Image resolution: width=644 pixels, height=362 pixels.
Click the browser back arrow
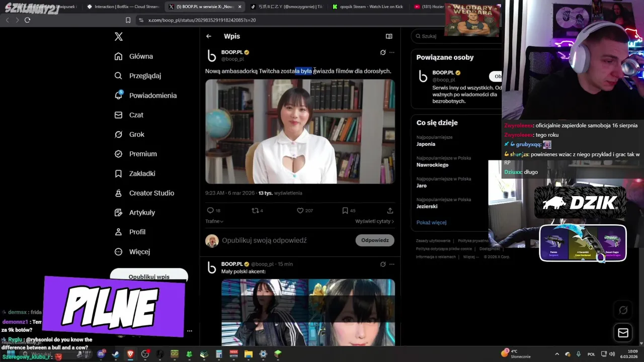point(7,20)
